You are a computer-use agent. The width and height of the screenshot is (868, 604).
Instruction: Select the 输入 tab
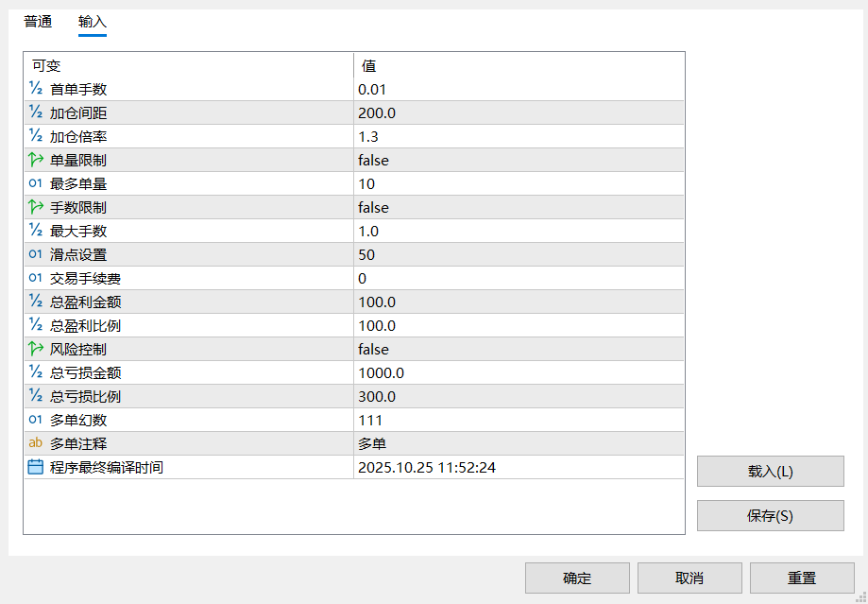click(x=93, y=22)
